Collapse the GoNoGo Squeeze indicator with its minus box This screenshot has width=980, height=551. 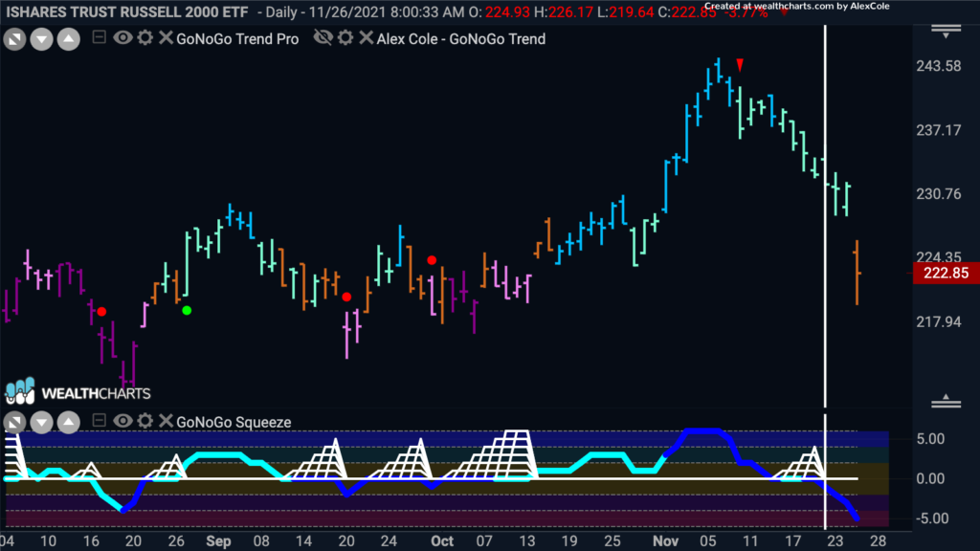(99, 421)
